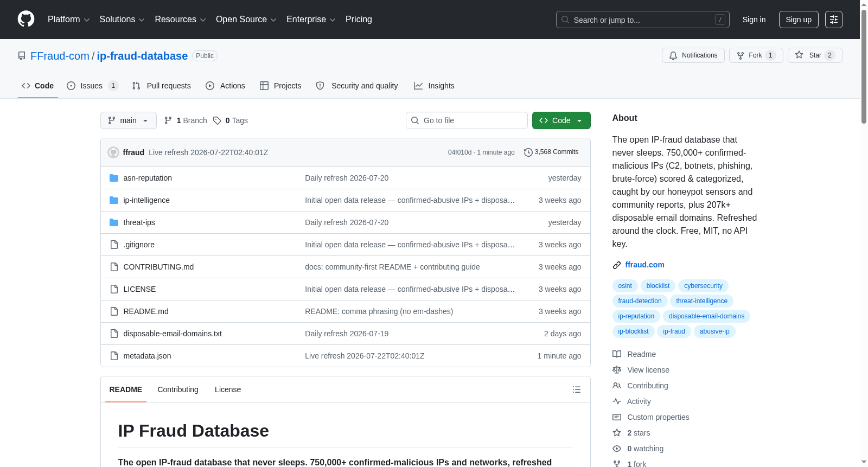Image resolution: width=868 pixels, height=467 pixels.
Task: Open the 'Daily refresh 2026-07-19' commit message
Action: tap(347, 334)
